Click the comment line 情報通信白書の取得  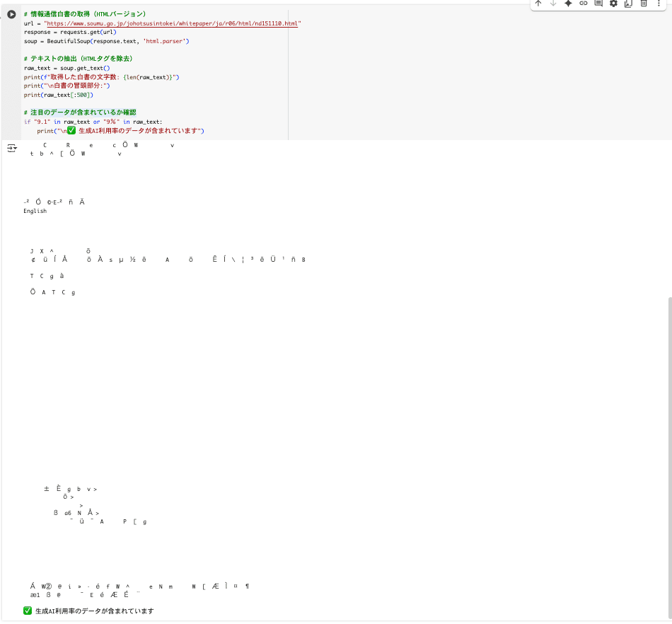click(x=85, y=13)
